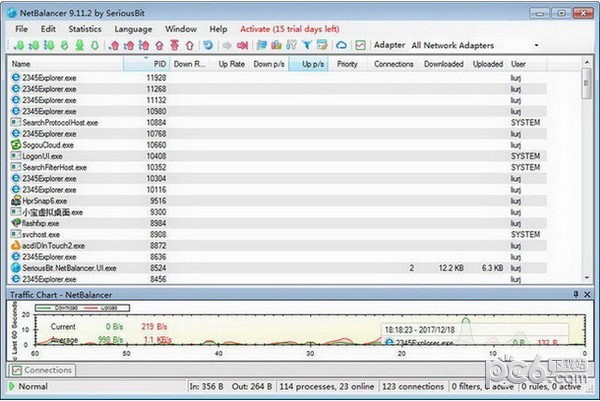
Task: Select the SeriousBit.NetBalancer.UI.exe process row
Action: (278, 268)
